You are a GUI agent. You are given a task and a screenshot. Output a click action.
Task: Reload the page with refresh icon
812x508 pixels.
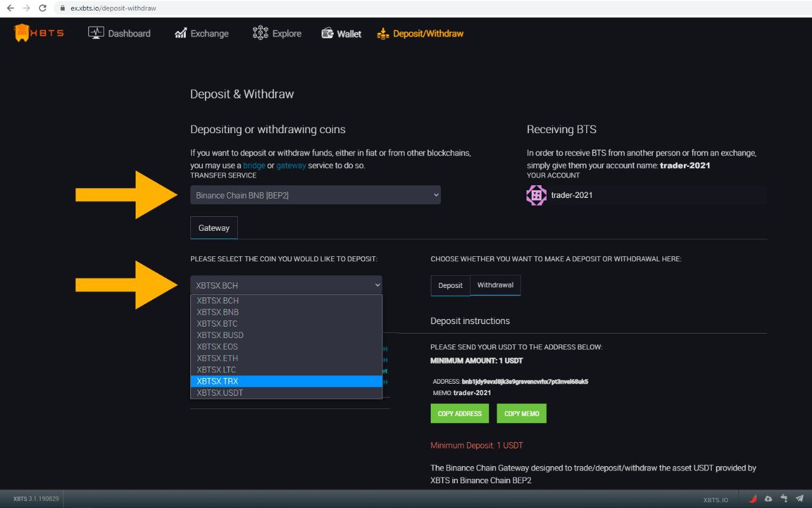[43, 8]
